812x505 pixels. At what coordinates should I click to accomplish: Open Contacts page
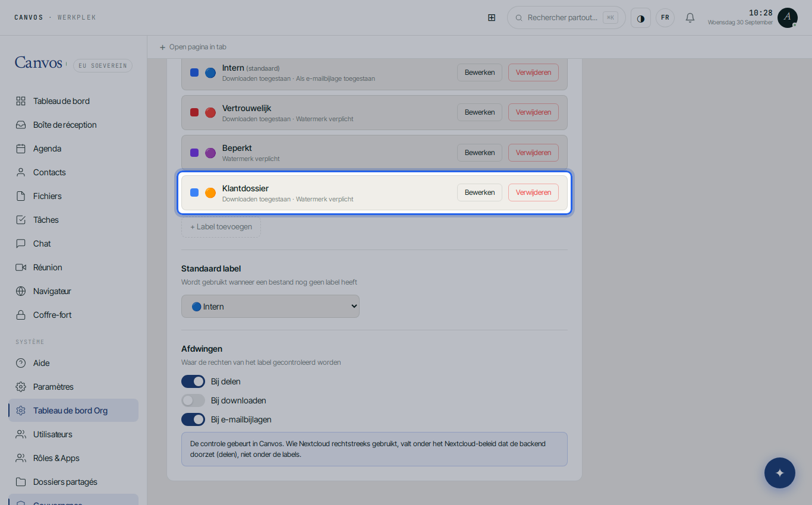74,172
